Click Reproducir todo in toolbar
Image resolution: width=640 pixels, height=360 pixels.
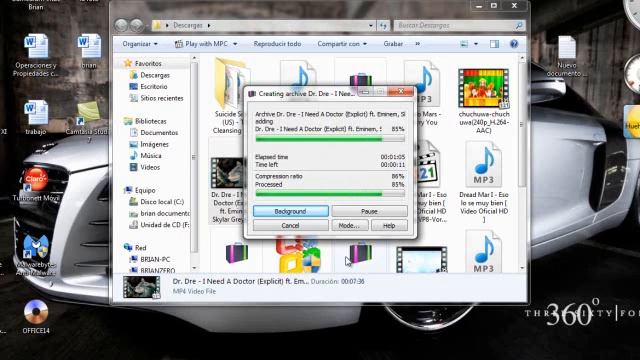(277, 44)
